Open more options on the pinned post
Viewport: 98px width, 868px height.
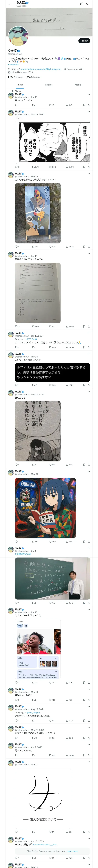click(89, 94)
